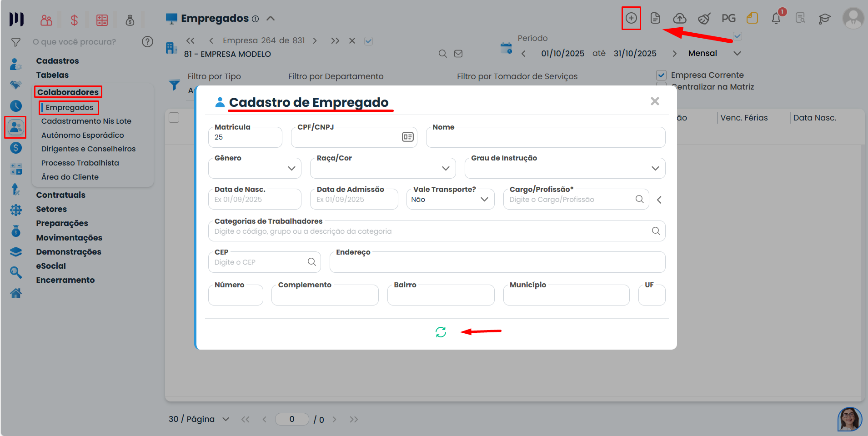Click the PG button in the top toolbar
The height and width of the screenshot is (436, 868).
click(x=728, y=18)
